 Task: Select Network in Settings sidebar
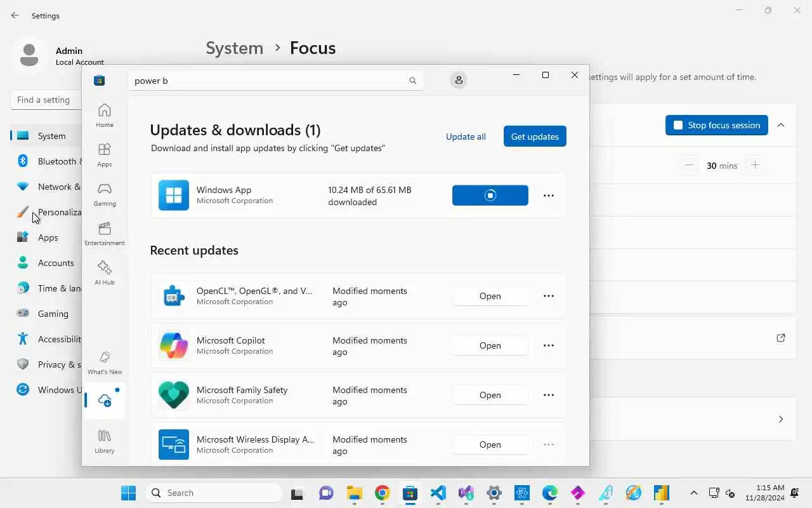click(46, 187)
